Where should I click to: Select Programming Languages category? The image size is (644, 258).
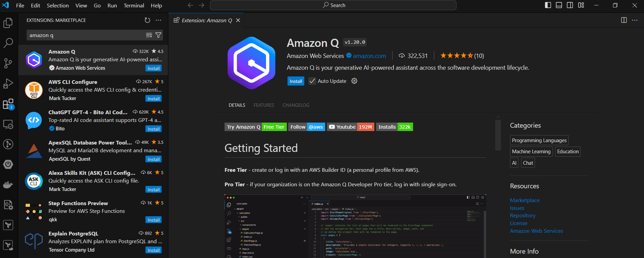tap(539, 140)
